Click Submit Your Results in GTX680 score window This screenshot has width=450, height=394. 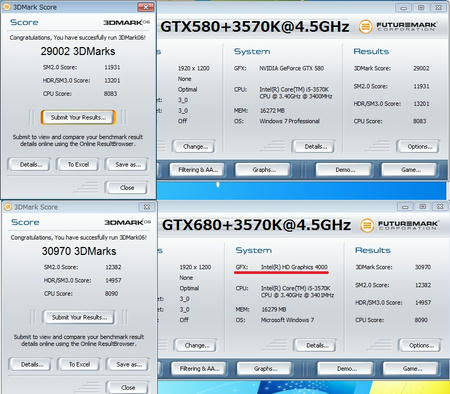[79, 317]
